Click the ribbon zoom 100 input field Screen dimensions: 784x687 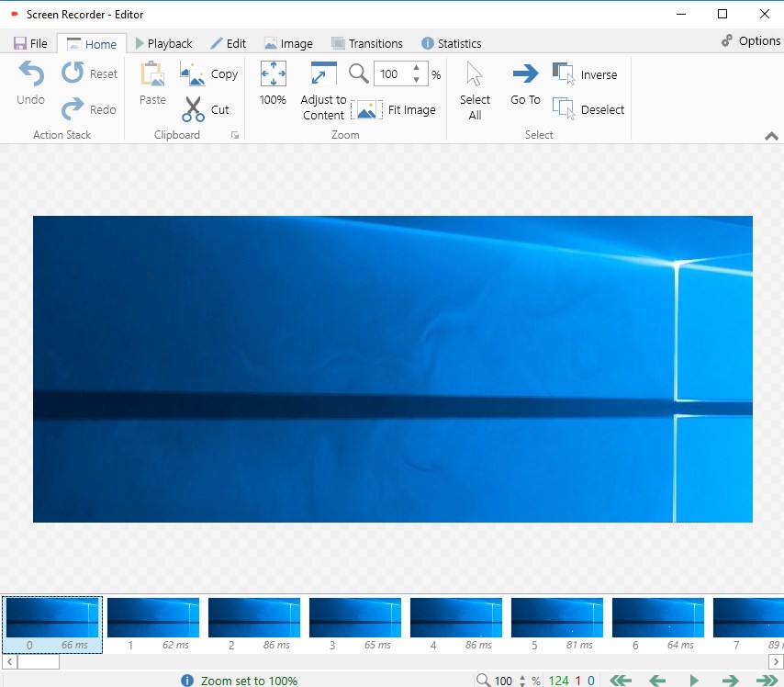[x=394, y=74]
